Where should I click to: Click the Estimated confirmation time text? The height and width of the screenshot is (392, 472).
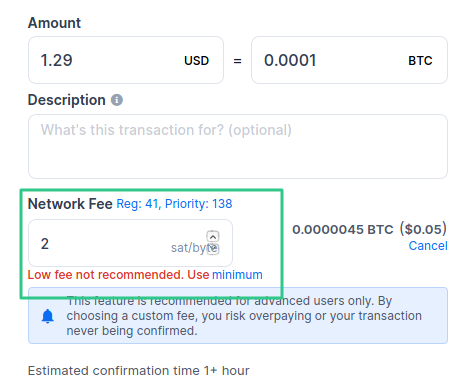[139, 371]
